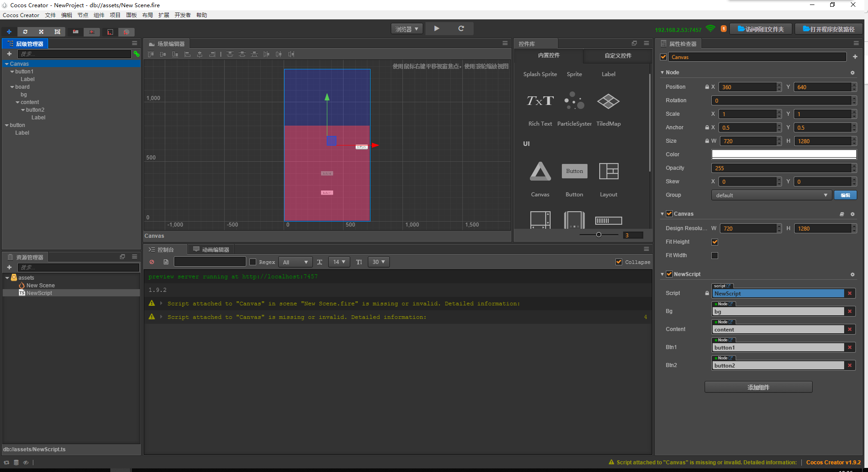Click 添加组件 button

(x=759, y=387)
